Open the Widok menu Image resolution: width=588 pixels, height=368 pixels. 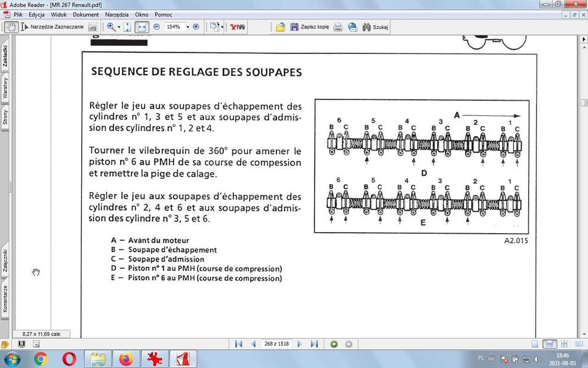point(59,15)
